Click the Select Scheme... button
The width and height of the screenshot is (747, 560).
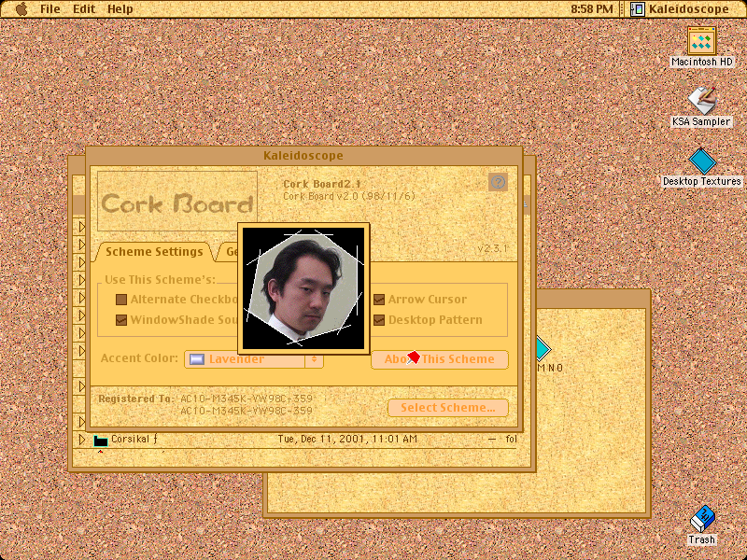pyautogui.click(x=448, y=408)
